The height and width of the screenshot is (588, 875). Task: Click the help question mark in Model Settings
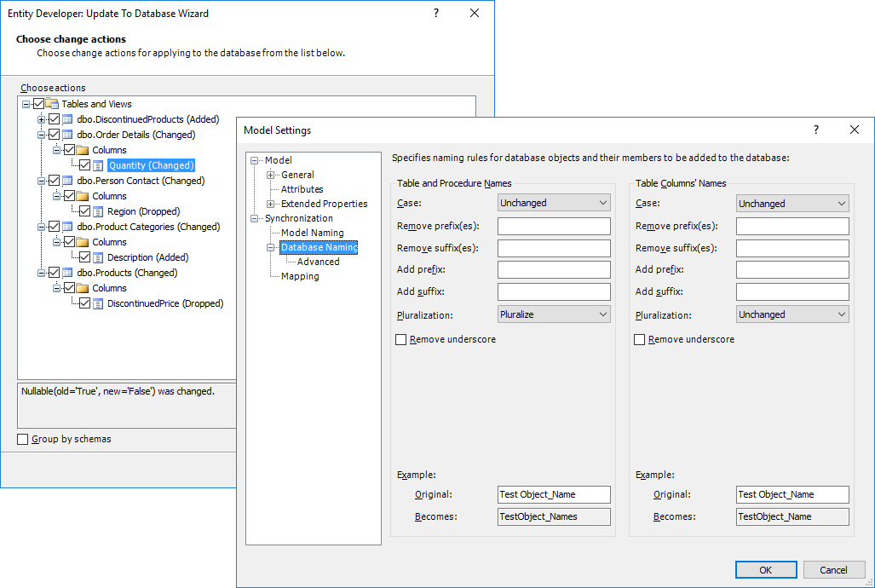coord(815,130)
